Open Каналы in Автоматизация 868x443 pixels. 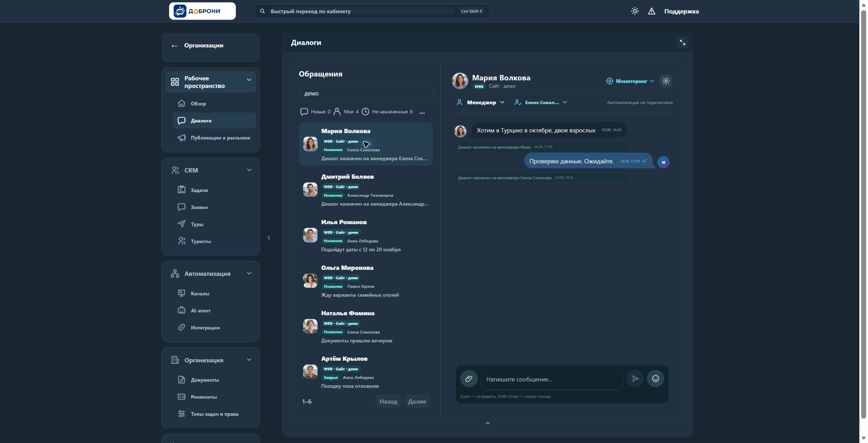pyautogui.click(x=214, y=293)
